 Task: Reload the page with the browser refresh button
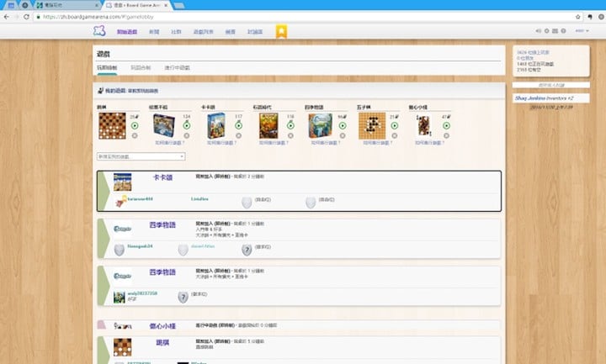point(26,17)
